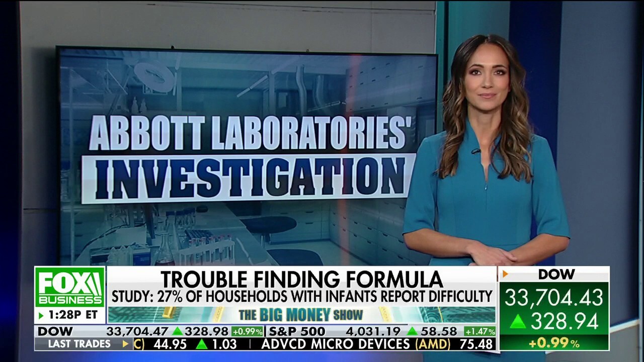Image resolution: width=644 pixels, height=362 pixels.
Task: Click The Big Money Show banner
Action: click(301, 315)
